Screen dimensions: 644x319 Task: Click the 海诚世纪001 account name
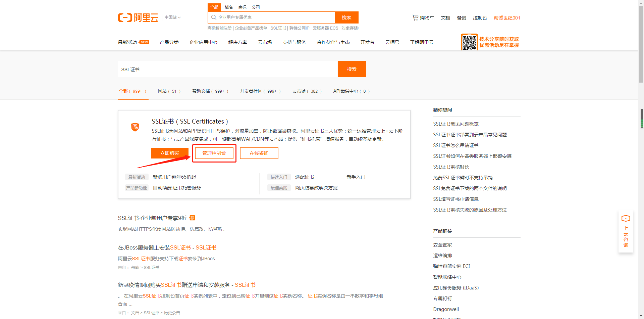507,18
